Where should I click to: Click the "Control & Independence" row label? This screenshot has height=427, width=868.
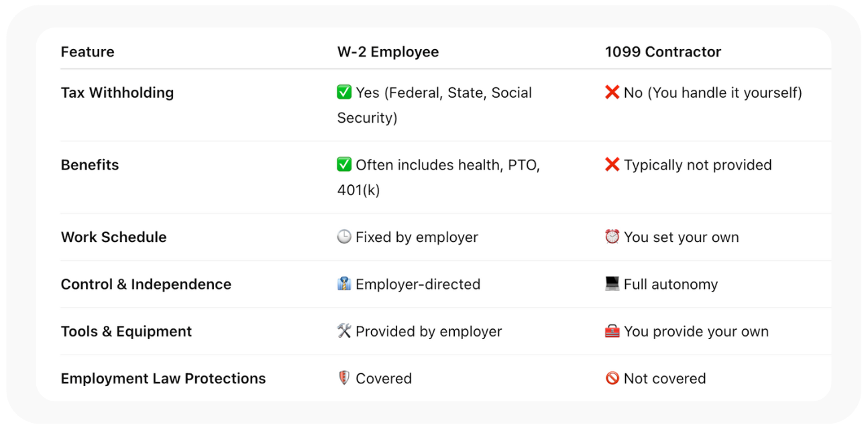tap(146, 284)
